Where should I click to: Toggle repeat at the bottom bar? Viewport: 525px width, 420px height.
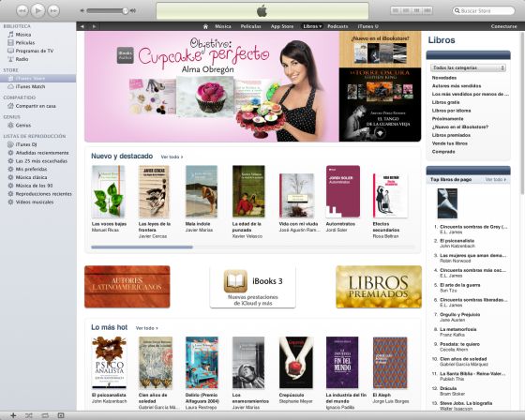[45, 415]
